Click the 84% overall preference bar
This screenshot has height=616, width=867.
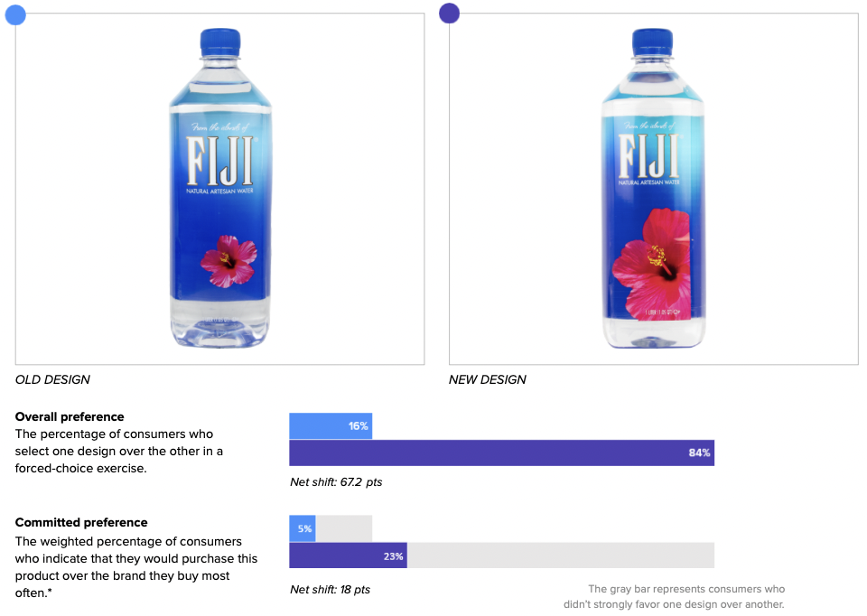(x=501, y=453)
